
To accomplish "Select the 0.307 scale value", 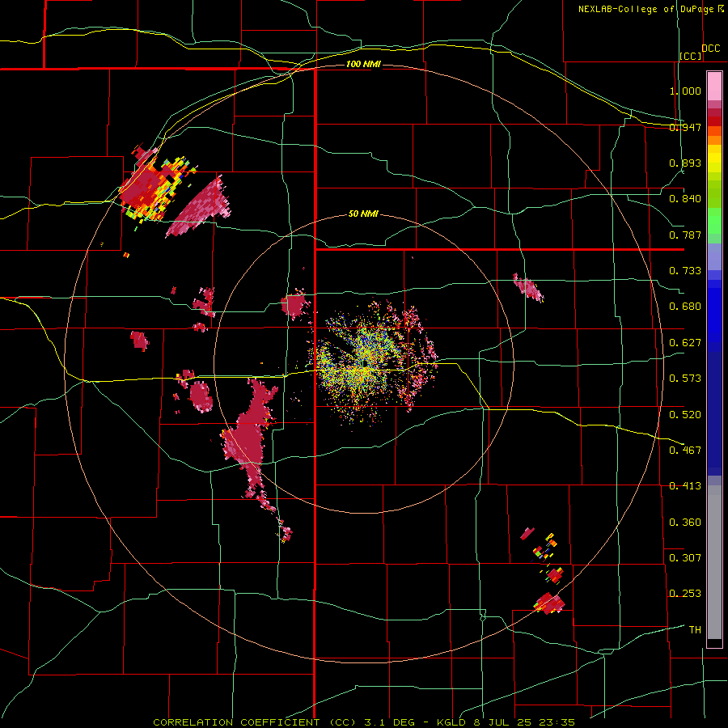I will pos(685,557).
